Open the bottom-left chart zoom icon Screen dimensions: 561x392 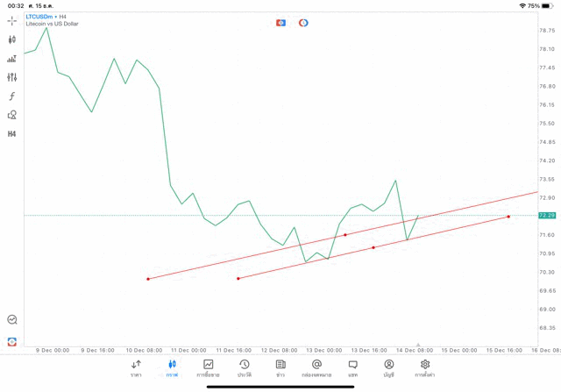[12, 320]
